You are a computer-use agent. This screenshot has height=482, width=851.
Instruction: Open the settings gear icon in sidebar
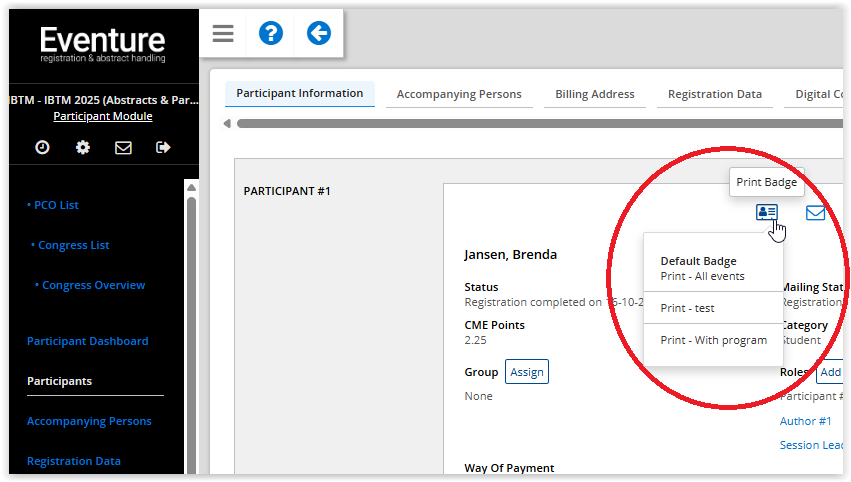83,147
